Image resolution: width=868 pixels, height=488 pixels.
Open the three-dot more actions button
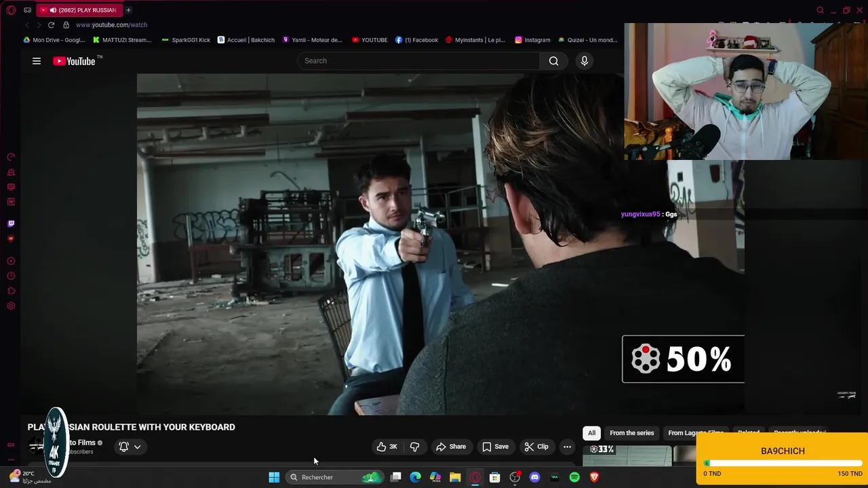[x=567, y=447]
